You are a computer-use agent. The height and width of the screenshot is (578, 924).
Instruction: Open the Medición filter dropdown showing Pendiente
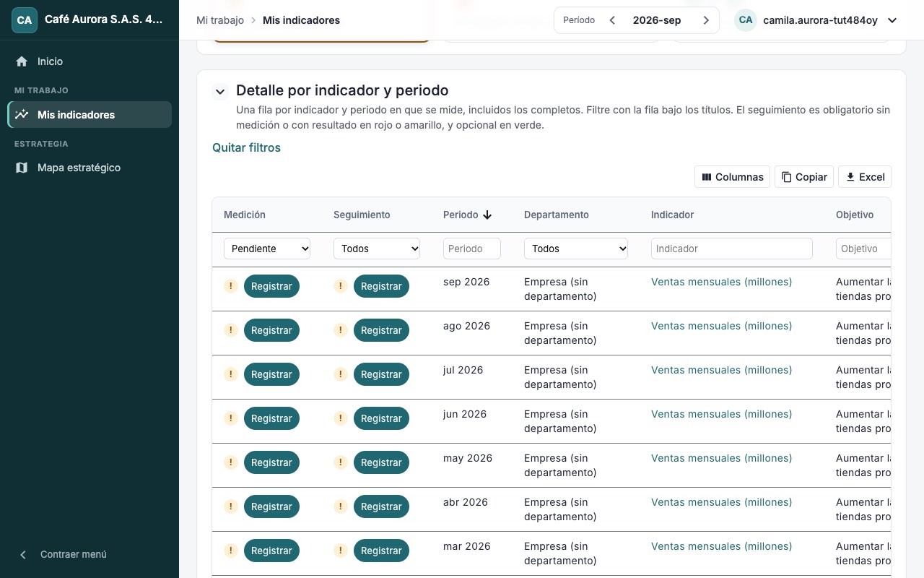pos(267,249)
